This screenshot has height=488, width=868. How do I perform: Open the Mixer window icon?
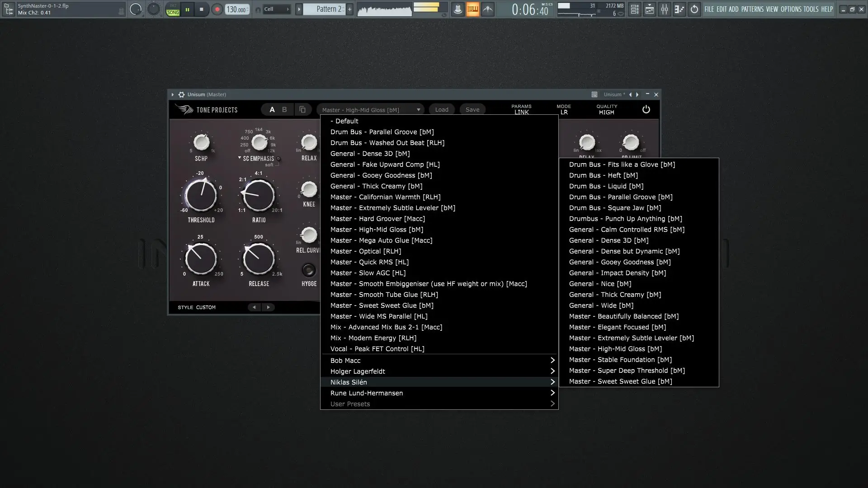[664, 9]
